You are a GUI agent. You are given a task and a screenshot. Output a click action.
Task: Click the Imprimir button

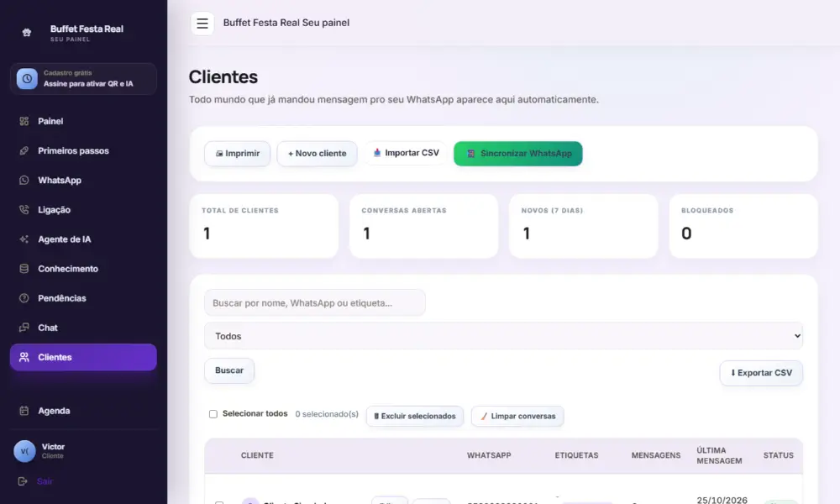[x=238, y=154]
